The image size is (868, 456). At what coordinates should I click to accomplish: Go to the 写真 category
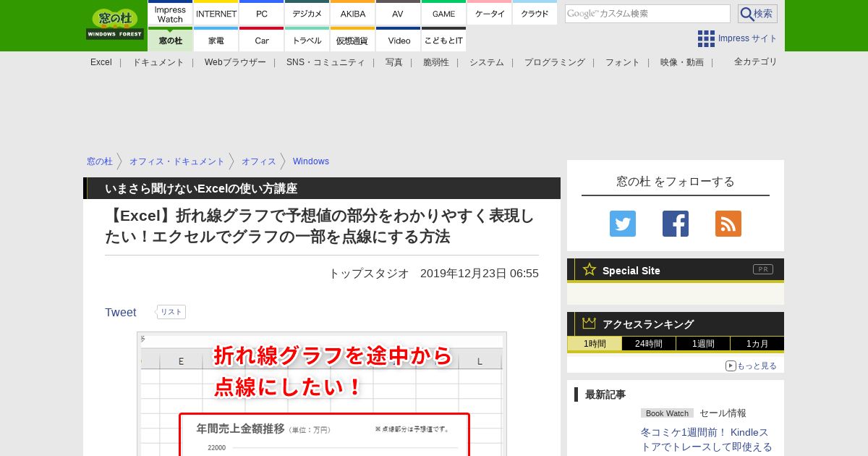(394, 62)
